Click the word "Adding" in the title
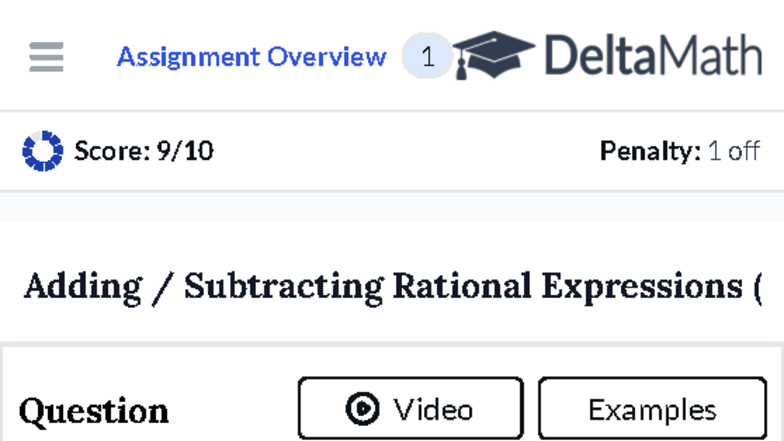This screenshot has width=784, height=441. [83, 286]
